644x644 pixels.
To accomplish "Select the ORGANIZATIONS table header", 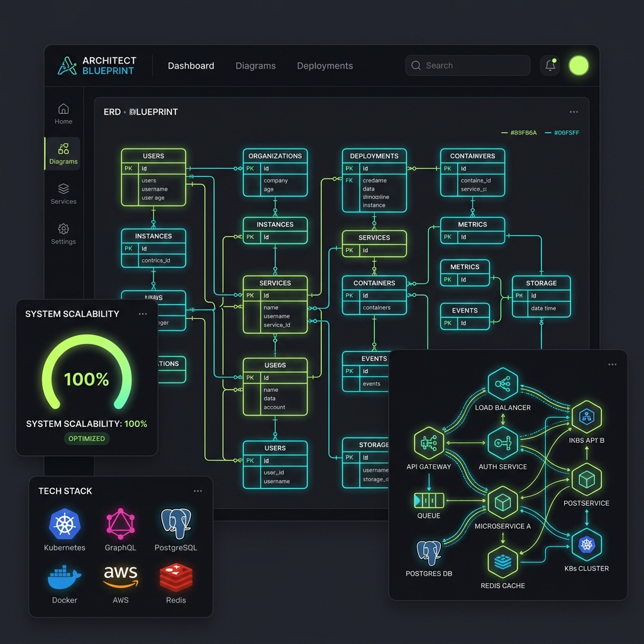I will click(x=275, y=156).
